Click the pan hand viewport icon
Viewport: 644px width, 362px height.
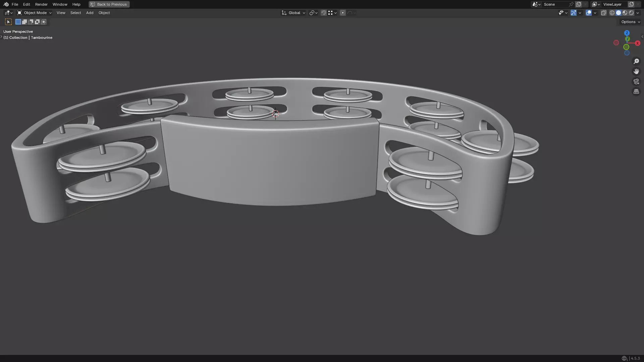[636, 71]
